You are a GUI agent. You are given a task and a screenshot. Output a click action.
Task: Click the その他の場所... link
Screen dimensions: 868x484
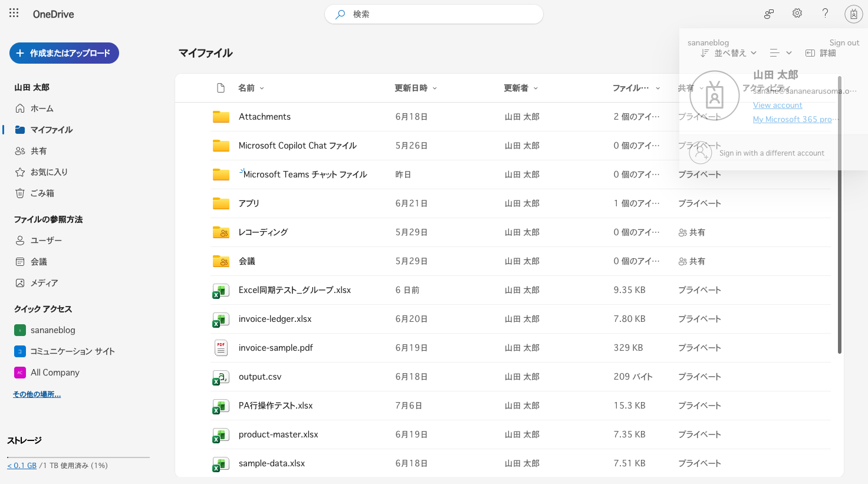[x=37, y=394]
